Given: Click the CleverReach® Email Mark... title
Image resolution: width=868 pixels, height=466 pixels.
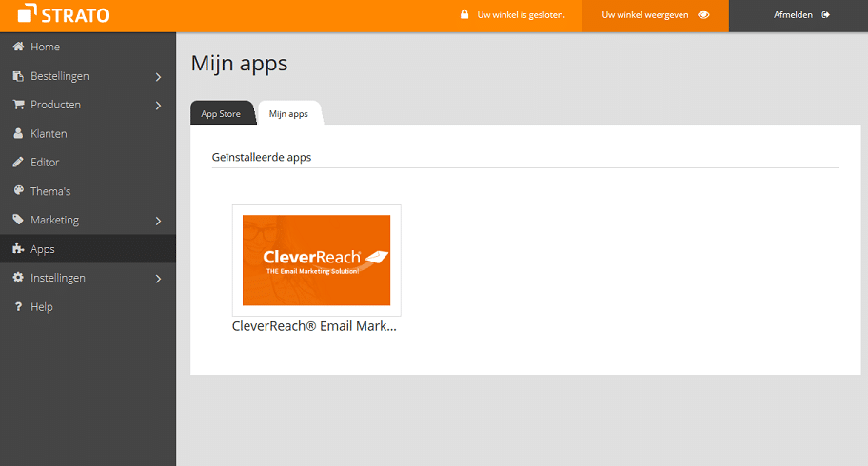Looking at the screenshot, I should [x=314, y=326].
